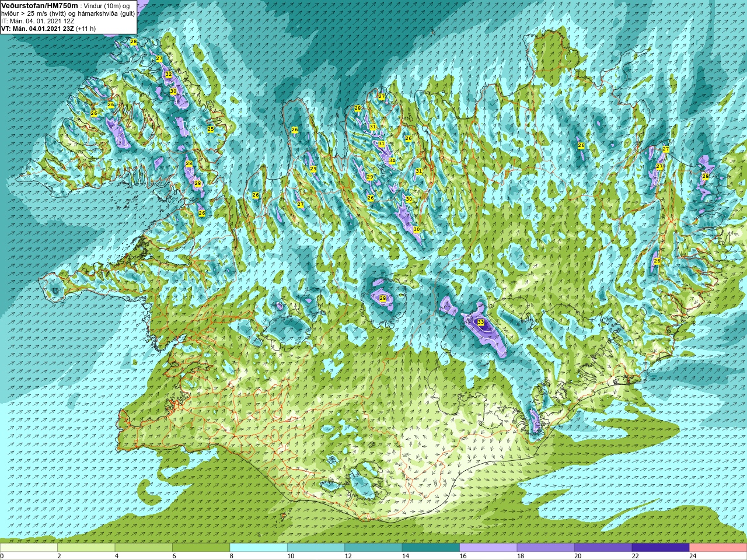
Task: Click the 8–10 m/s pale cyan legend swatch
Action: point(259,548)
